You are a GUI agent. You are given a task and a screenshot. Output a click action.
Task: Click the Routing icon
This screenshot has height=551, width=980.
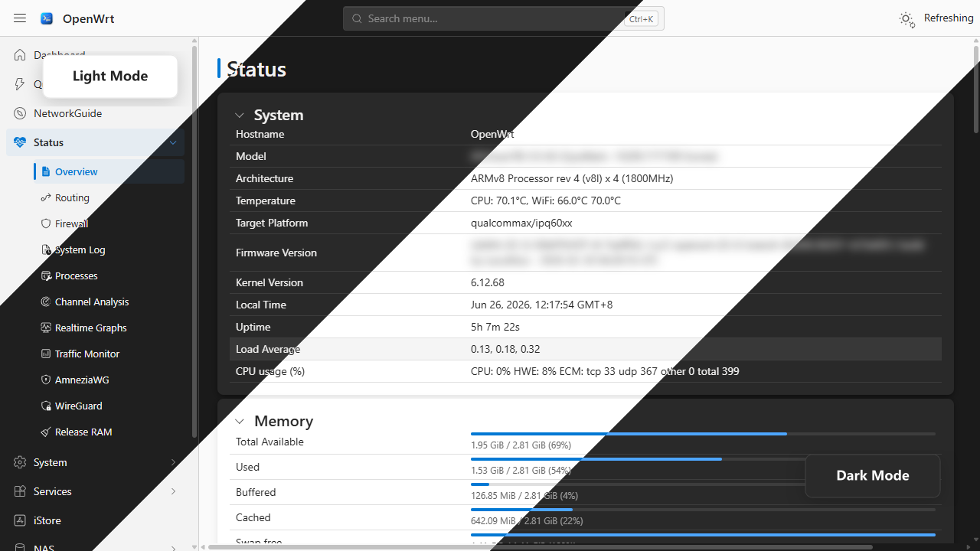46,197
